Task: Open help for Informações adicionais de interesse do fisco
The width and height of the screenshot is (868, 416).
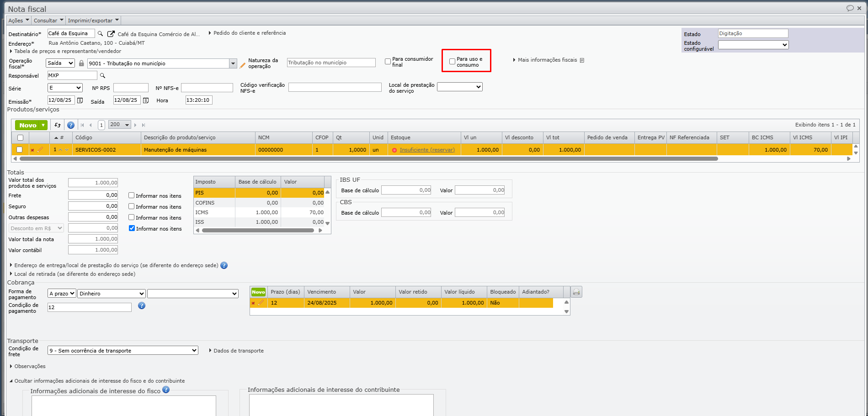Action: tap(166, 390)
